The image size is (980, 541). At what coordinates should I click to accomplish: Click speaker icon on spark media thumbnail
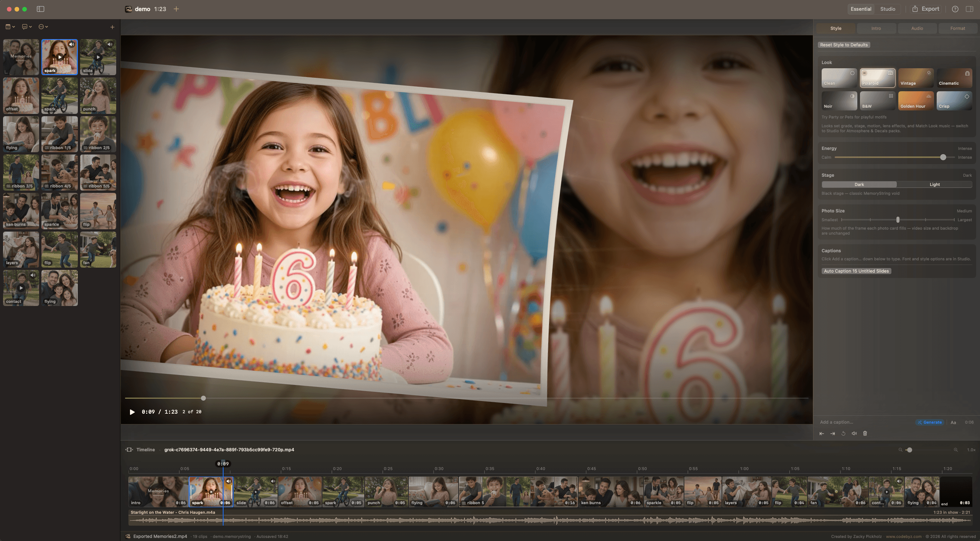click(72, 44)
